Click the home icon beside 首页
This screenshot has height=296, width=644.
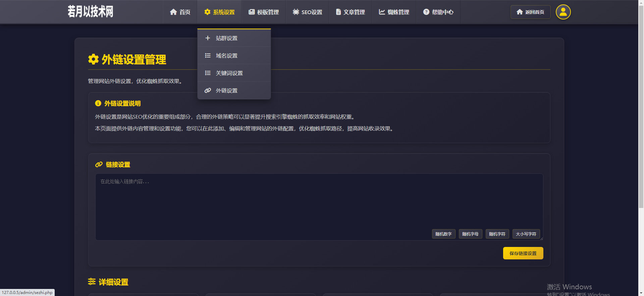click(173, 12)
